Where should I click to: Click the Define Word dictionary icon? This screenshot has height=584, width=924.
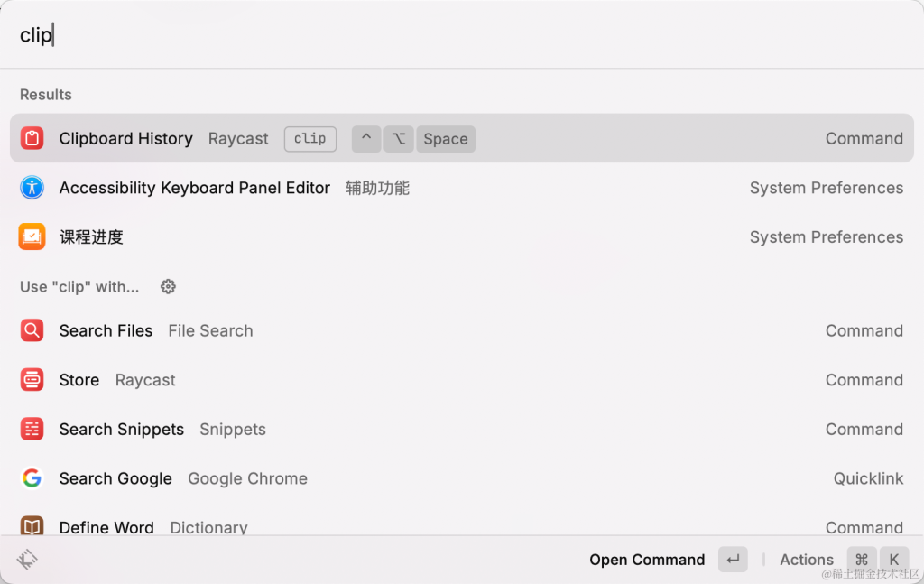tap(32, 525)
